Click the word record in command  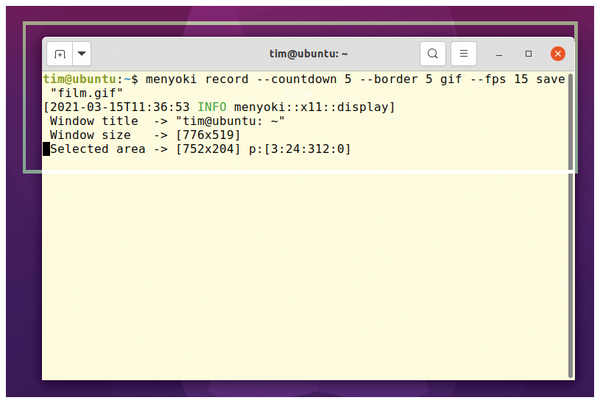(227, 79)
